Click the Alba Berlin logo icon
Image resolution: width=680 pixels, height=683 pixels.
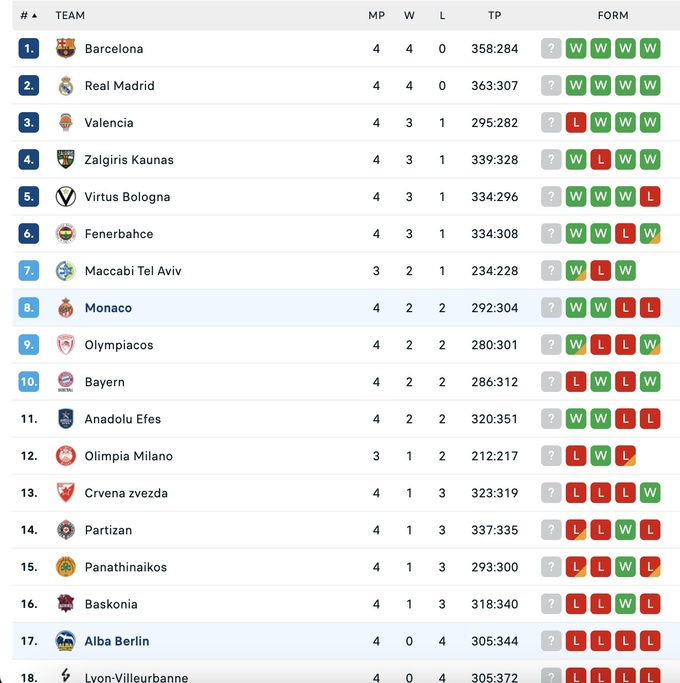65,640
